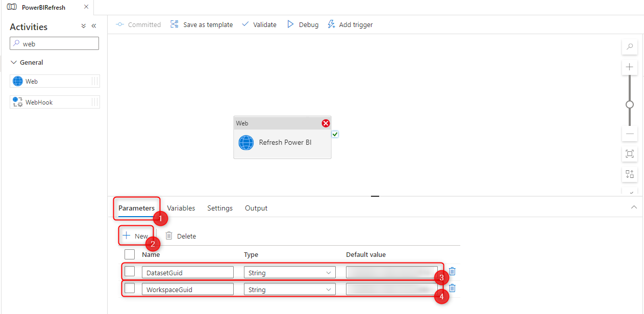Check the WorkspaceGuid row checkbox
The width and height of the screenshot is (644, 314).
click(130, 288)
